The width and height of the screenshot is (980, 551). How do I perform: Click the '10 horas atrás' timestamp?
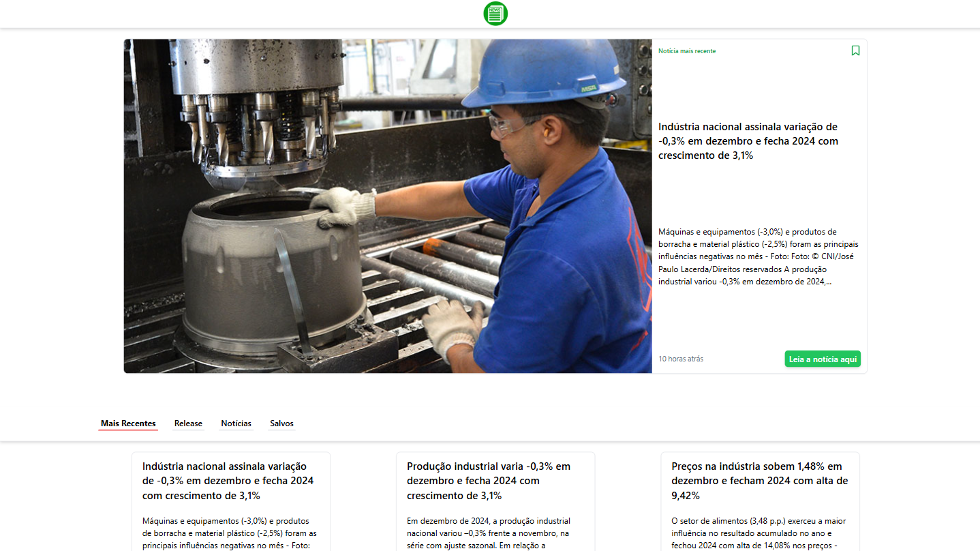[681, 359]
